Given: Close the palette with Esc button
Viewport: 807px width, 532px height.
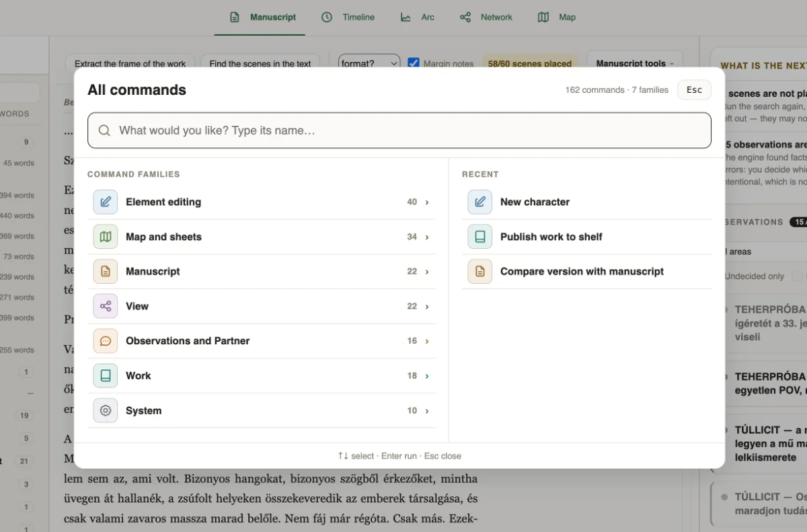Looking at the screenshot, I should click(694, 89).
